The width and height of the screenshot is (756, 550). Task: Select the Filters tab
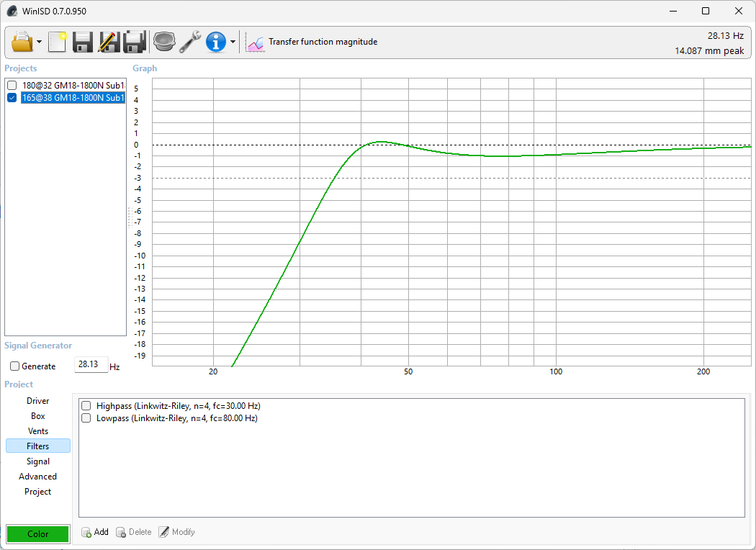click(x=37, y=446)
